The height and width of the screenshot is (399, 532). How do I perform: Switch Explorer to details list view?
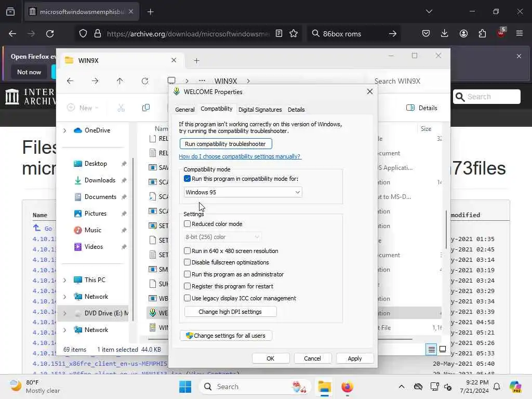coord(431,349)
